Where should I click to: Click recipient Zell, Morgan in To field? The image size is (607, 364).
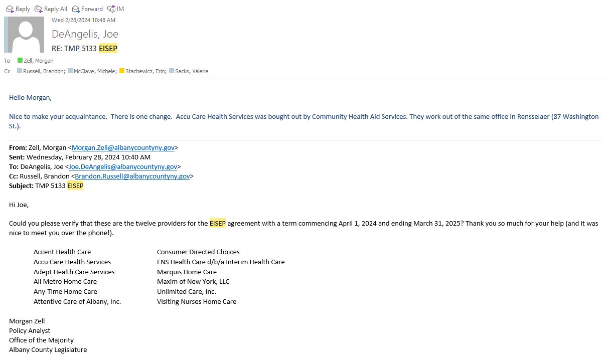pos(38,61)
